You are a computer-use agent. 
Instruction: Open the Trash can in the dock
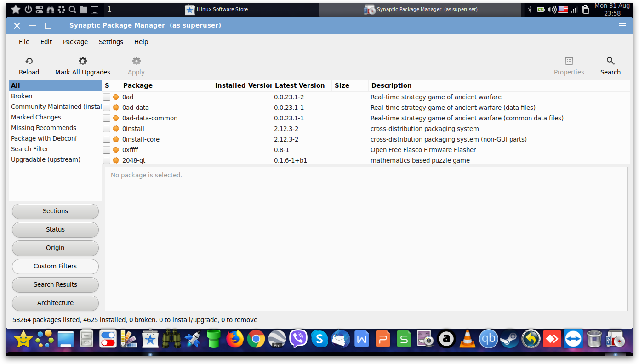(x=594, y=339)
